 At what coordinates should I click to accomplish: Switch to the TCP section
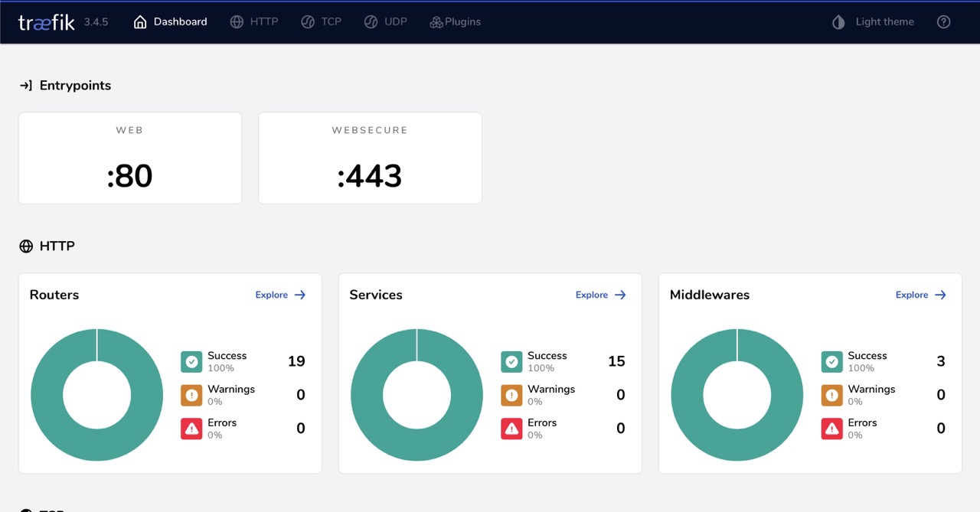pyautogui.click(x=322, y=21)
